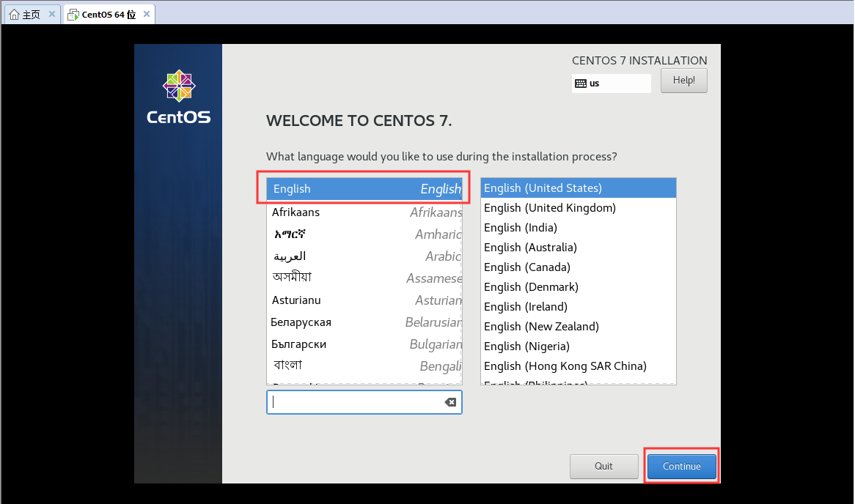Click the CentOS logo in sidebar
855x504 pixels.
click(x=179, y=97)
